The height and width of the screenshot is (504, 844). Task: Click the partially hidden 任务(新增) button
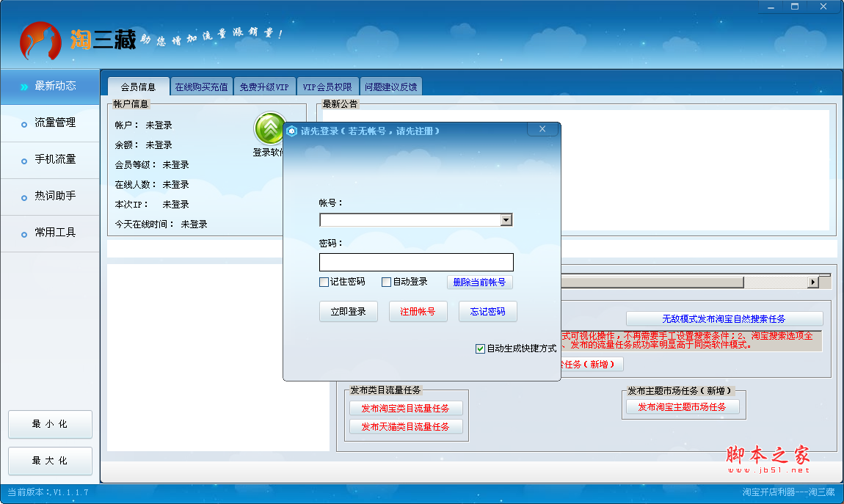tap(592, 364)
